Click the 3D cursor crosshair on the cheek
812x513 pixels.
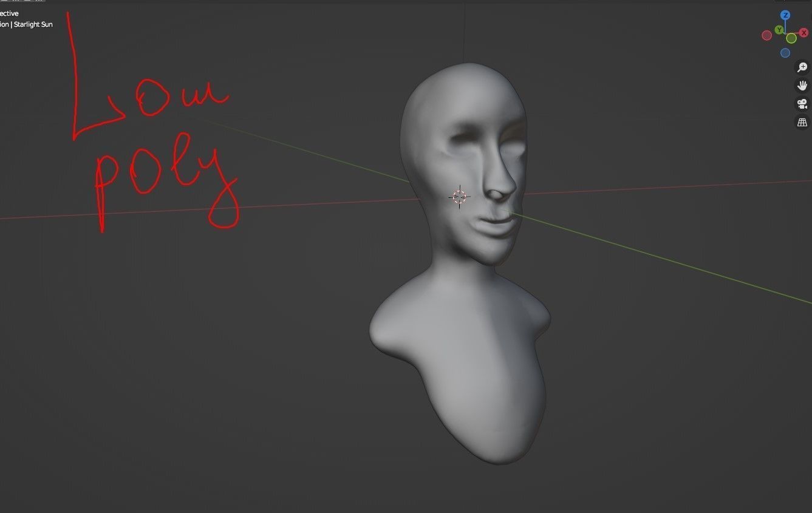(x=459, y=197)
